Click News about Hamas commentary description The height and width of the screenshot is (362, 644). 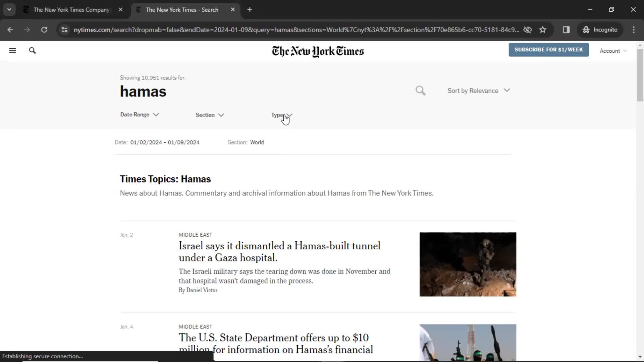point(276,193)
